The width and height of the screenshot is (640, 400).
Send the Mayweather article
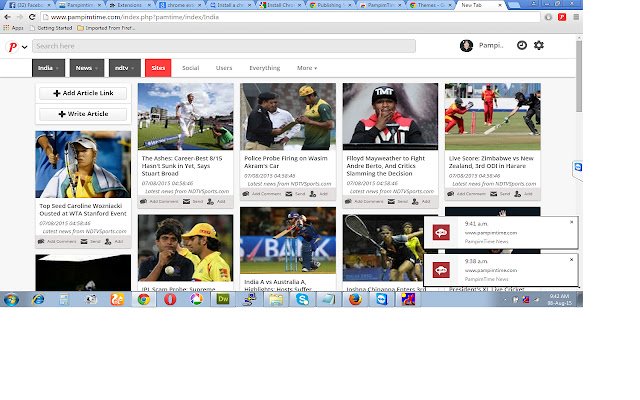point(398,202)
